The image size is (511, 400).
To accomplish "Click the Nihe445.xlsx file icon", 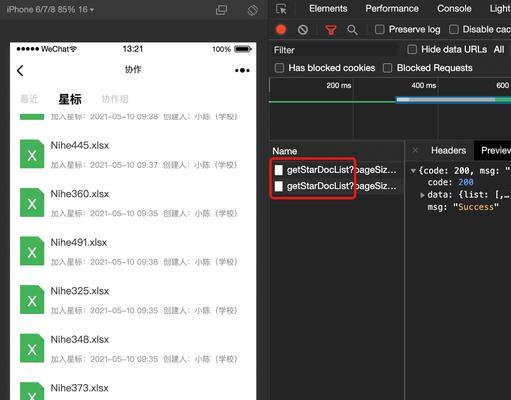I will pos(32,154).
